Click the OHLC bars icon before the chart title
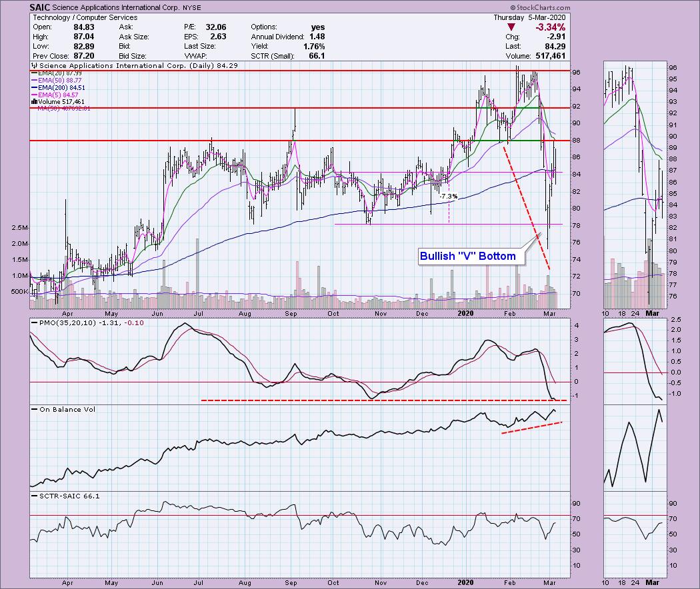Viewport: 700px width, 589px height. 35,65
